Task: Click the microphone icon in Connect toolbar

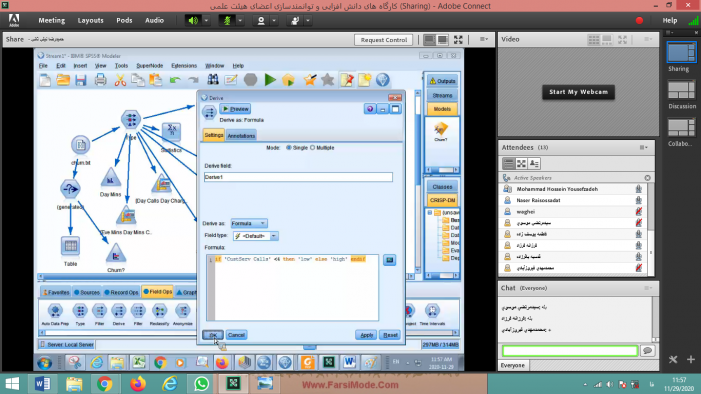Action: pyautogui.click(x=227, y=21)
